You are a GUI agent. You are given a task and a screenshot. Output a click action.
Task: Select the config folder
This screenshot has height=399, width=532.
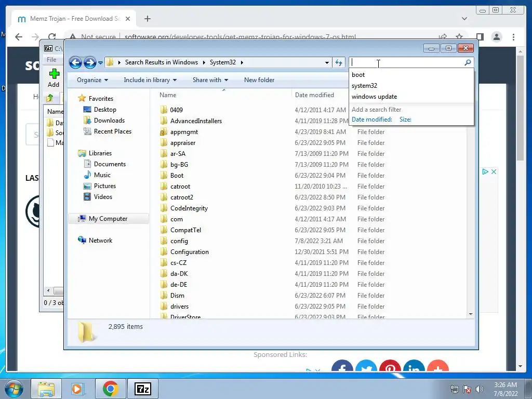click(x=179, y=241)
